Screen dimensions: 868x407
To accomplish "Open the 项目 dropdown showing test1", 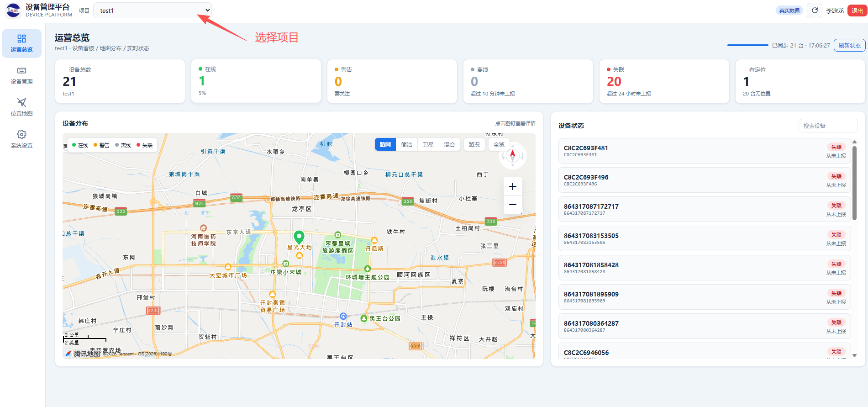I will click(153, 11).
